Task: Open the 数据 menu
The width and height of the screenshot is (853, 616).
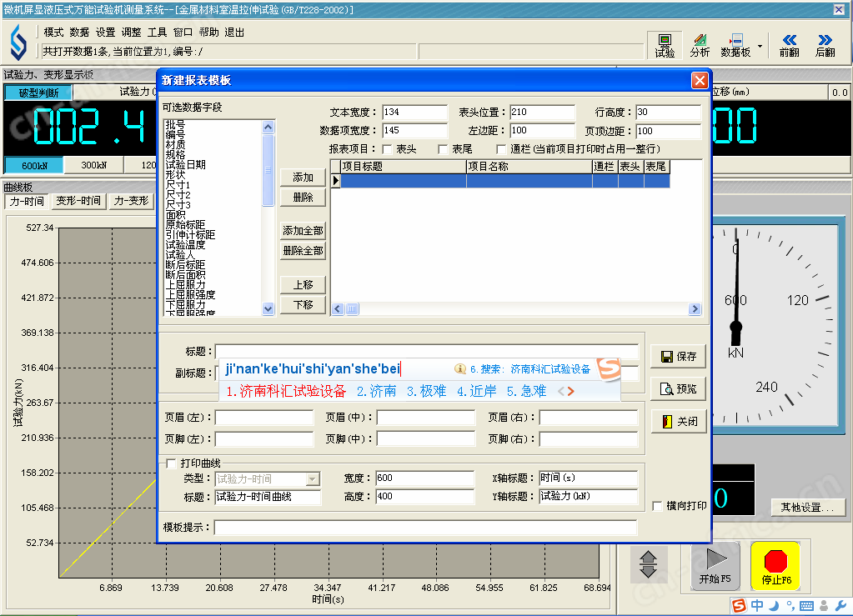Action: pos(79,33)
